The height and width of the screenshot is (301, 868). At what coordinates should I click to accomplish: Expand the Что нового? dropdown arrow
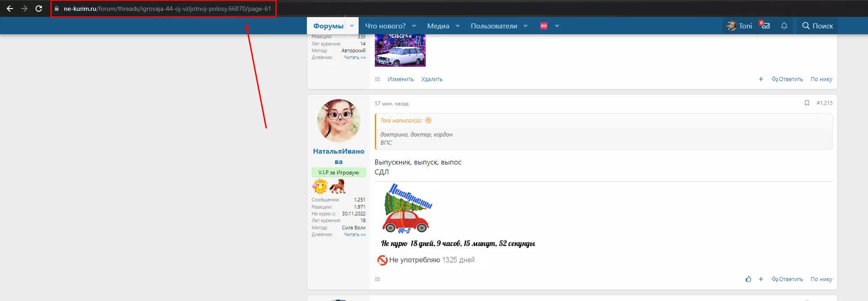[414, 26]
